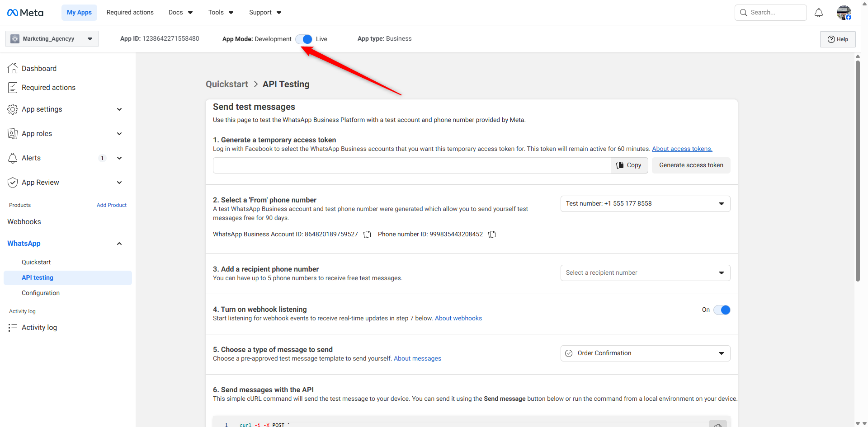
Task: Click the Search input field
Action: point(770,13)
